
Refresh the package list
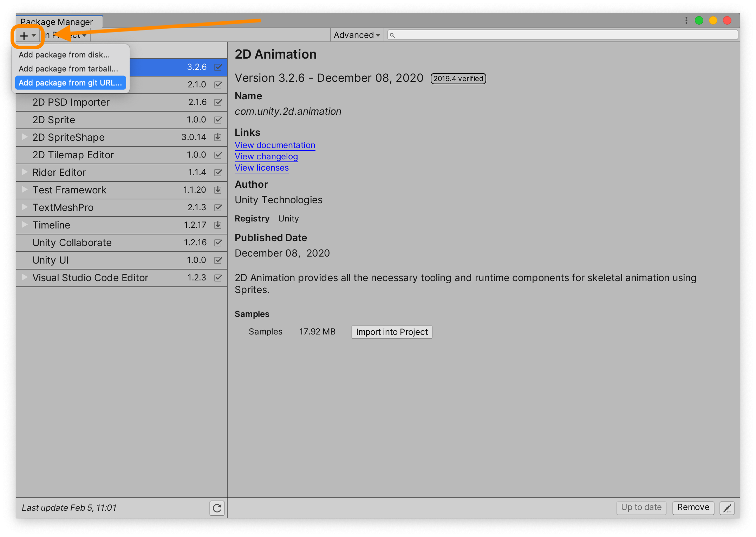(217, 508)
